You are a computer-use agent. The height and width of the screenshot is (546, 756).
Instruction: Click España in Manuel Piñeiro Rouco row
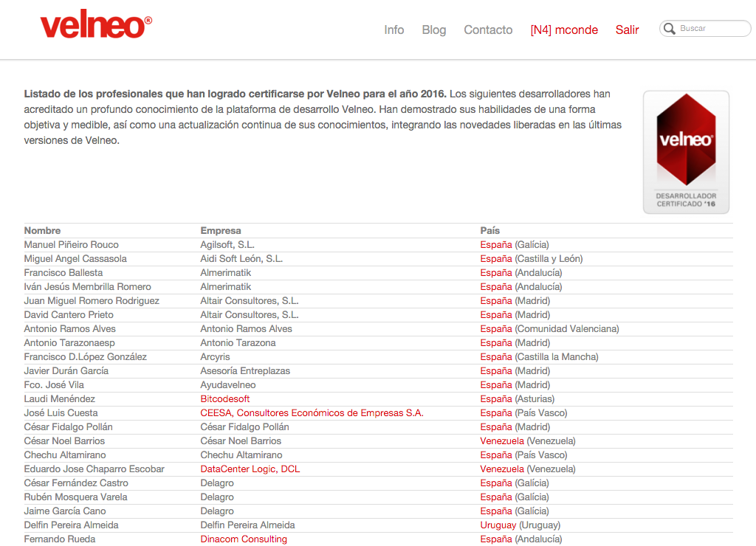coord(495,245)
